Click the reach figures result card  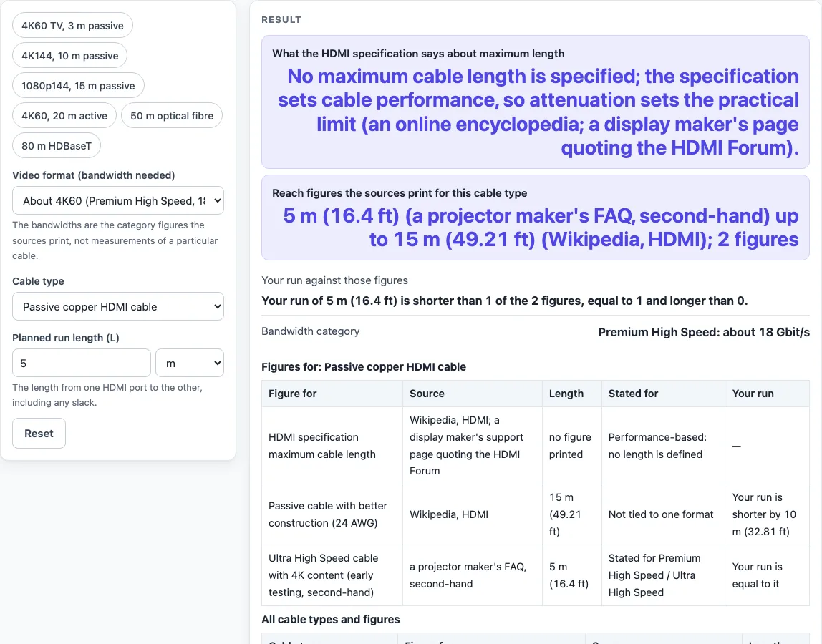pos(536,218)
